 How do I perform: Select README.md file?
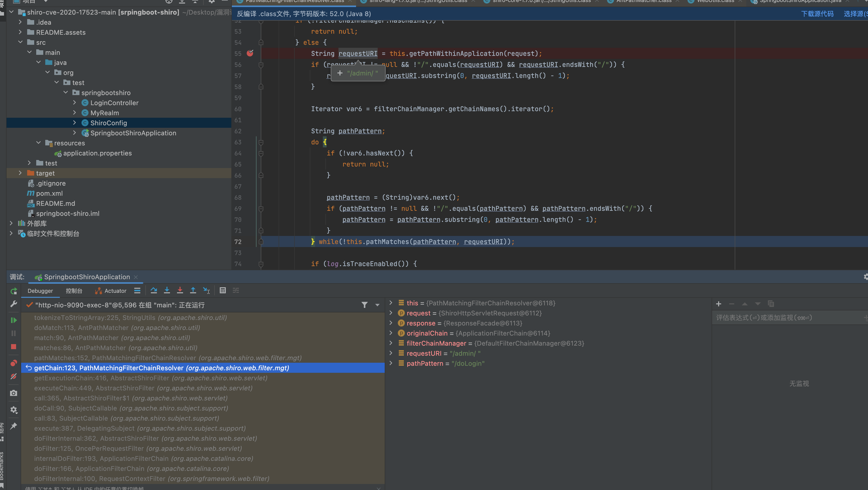pyautogui.click(x=55, y=203)
